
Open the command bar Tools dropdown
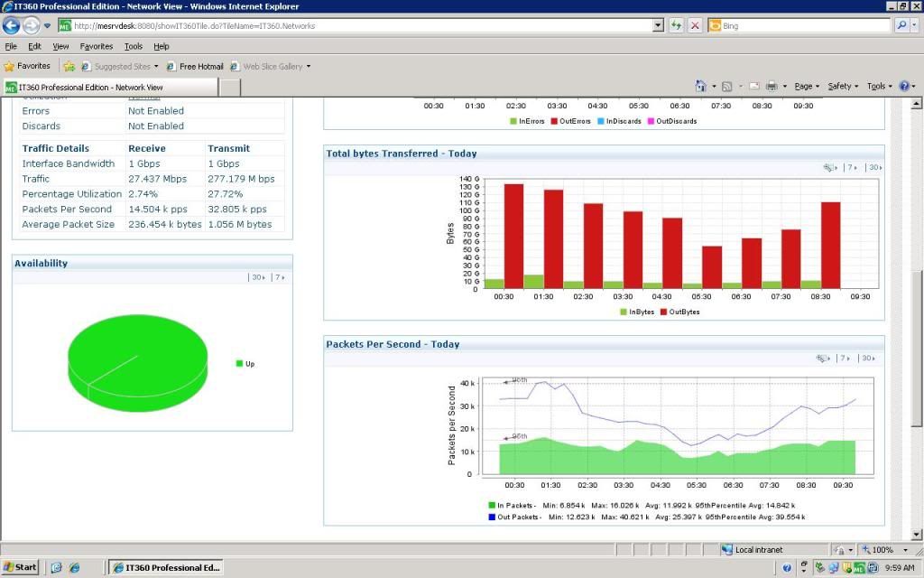coord(879,86)
